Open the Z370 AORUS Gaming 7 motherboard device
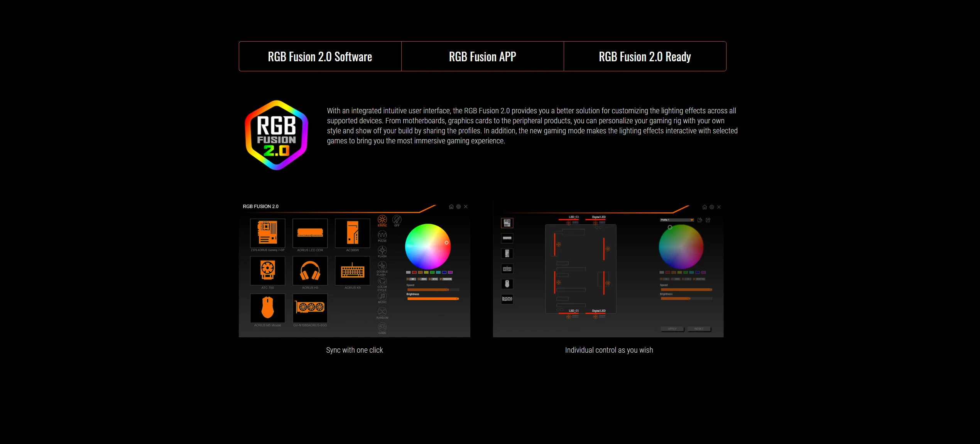This screenshot has width=980, height=444. click(267, 233)
